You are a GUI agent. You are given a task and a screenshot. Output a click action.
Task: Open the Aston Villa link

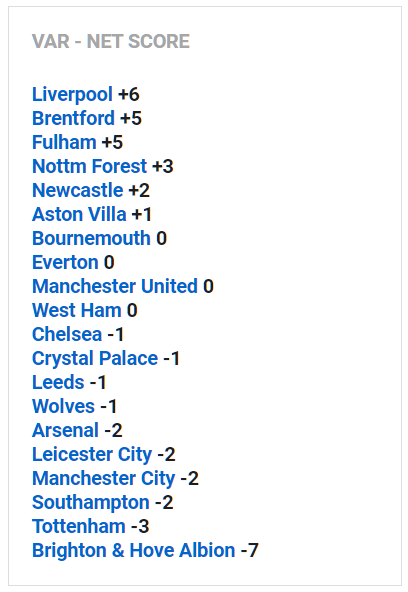(79, 214)
